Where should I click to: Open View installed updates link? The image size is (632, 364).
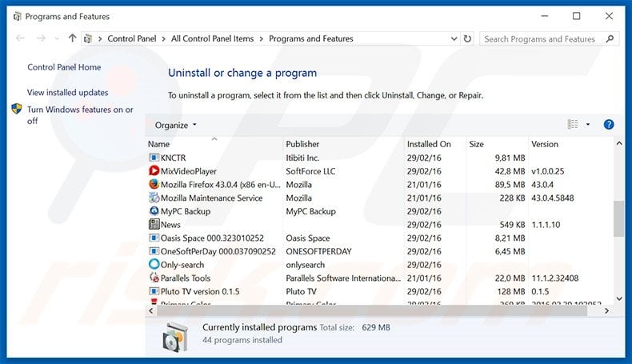coord(68,92)
